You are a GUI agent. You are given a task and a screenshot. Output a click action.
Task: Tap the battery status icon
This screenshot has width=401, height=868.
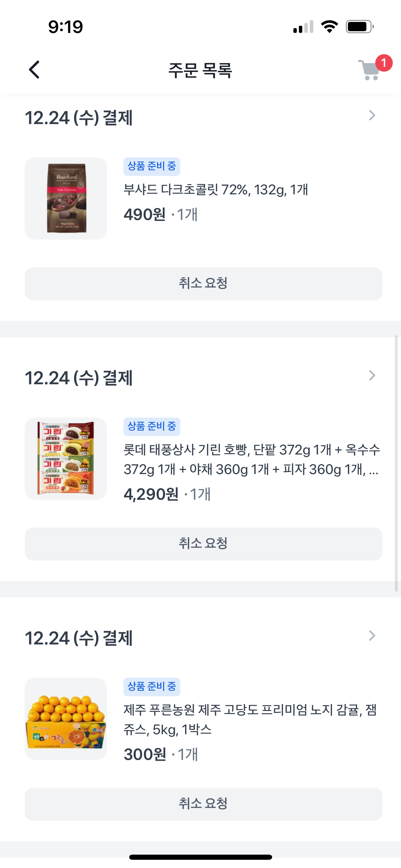coord(360,26)
